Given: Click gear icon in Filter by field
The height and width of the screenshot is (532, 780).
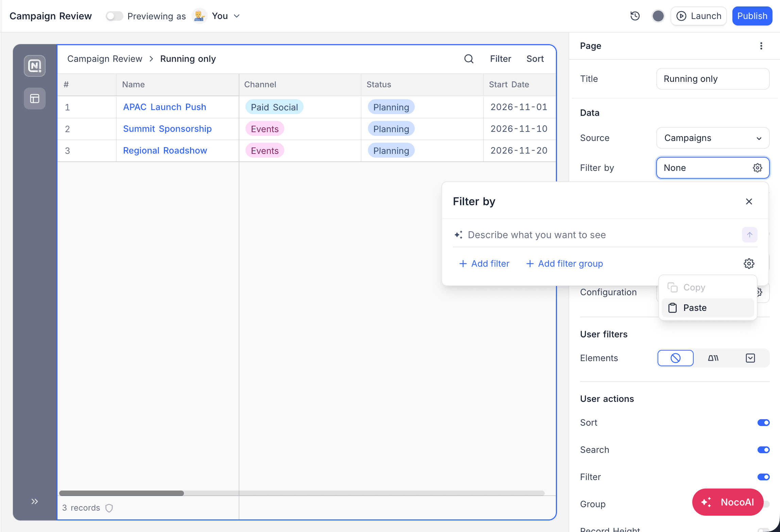Looking at the screenshot, I should (757, 168).
